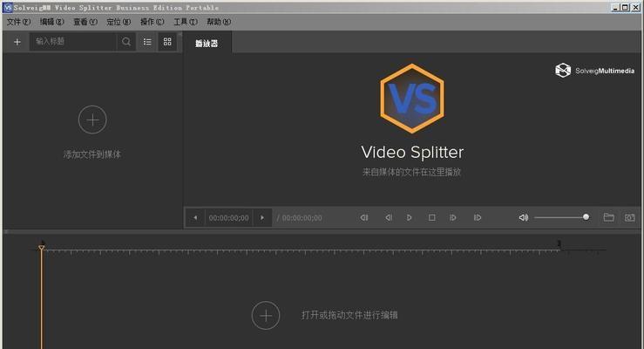Click the magnifier search icon
Image resolution: width=644 pixels, height=349 pixels.
[x=126, y=42]
